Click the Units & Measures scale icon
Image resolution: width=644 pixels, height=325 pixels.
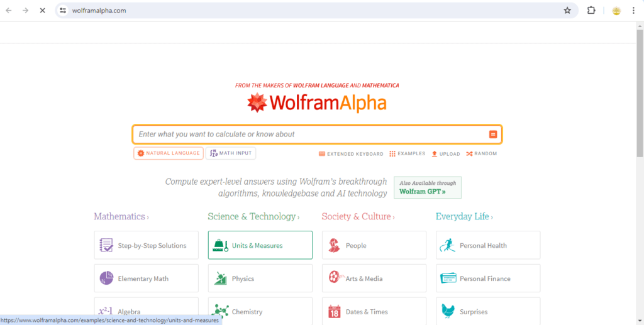[x=220, y=245]
